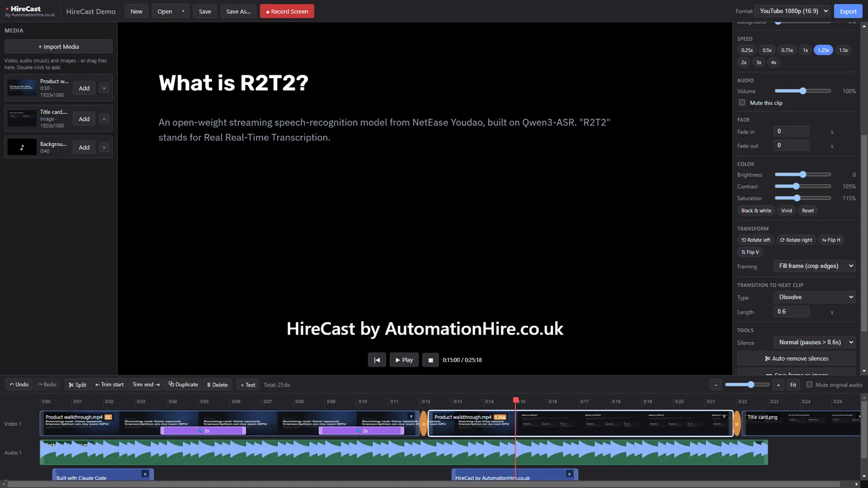Screen dimensions: 868x488
Task: Stop playback with the square button
Action: tap(430, 360)
